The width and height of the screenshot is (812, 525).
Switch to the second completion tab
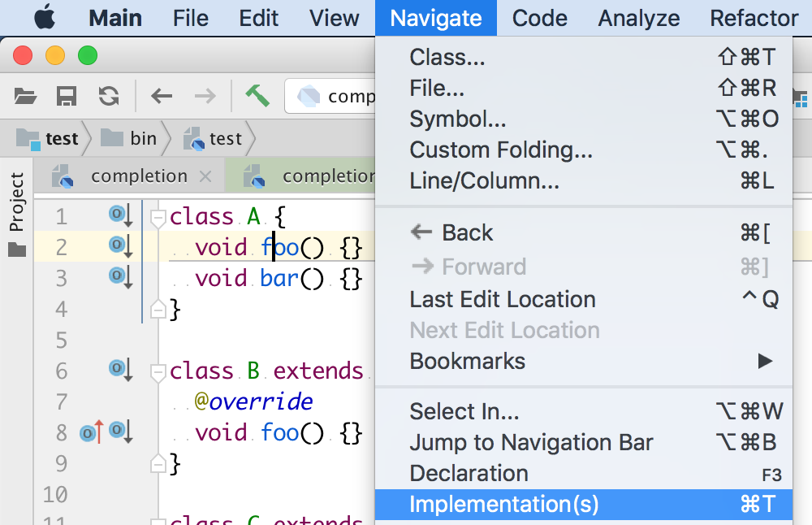(325, 176)
